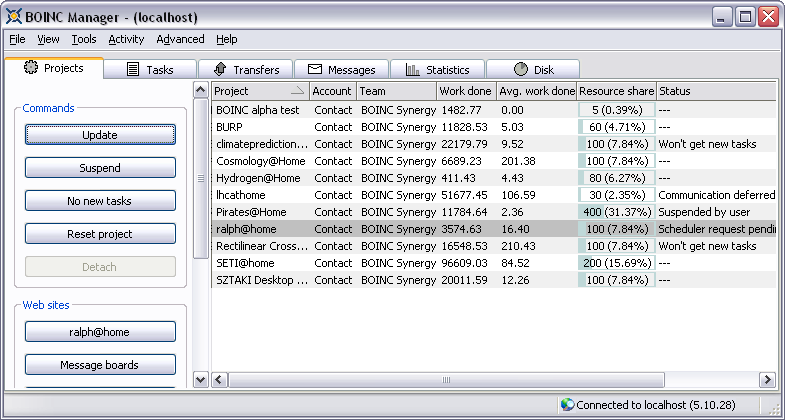This screenshot has width=785, height=420.
Task: Select the Rectilinear Cross project row
Action: [x=494, y=246]
